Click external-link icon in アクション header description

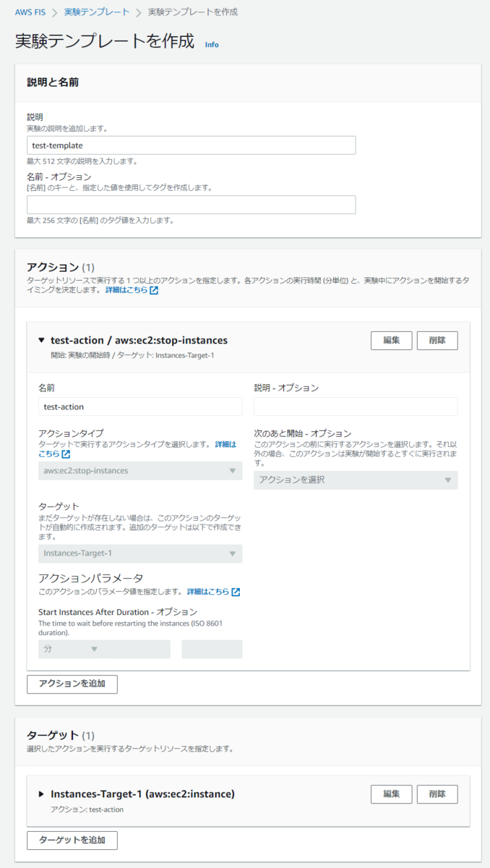click(154, 290)
